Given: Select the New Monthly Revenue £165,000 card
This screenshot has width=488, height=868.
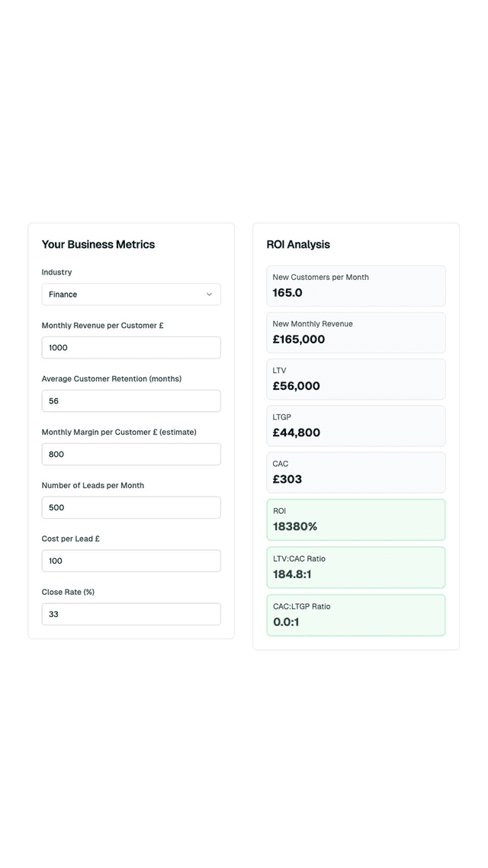Looking at the screenshot, I should [x=355, y=333].
